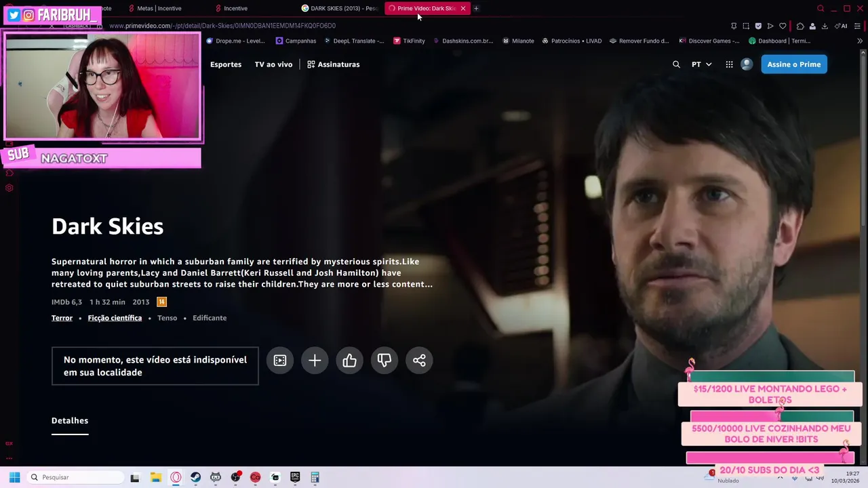Click the Assine o Prime button
The height and width of the screenshot is (488, 868).
[794, 64]
